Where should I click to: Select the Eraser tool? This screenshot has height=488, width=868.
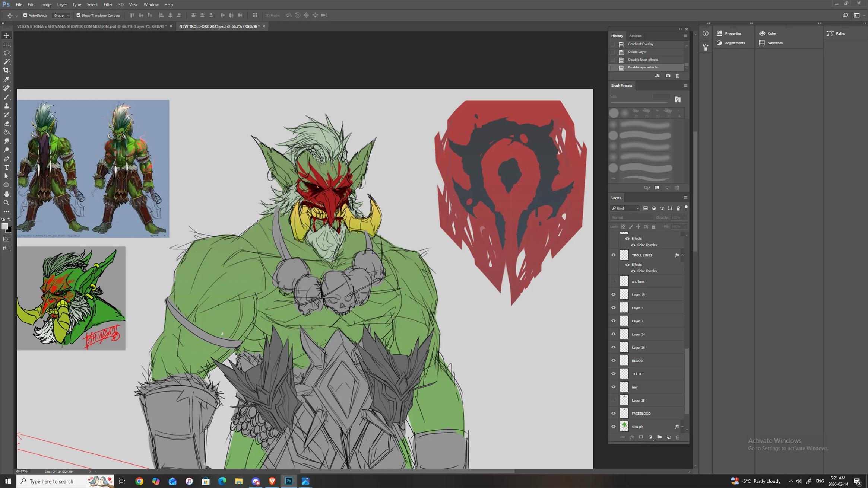[7, 124]
